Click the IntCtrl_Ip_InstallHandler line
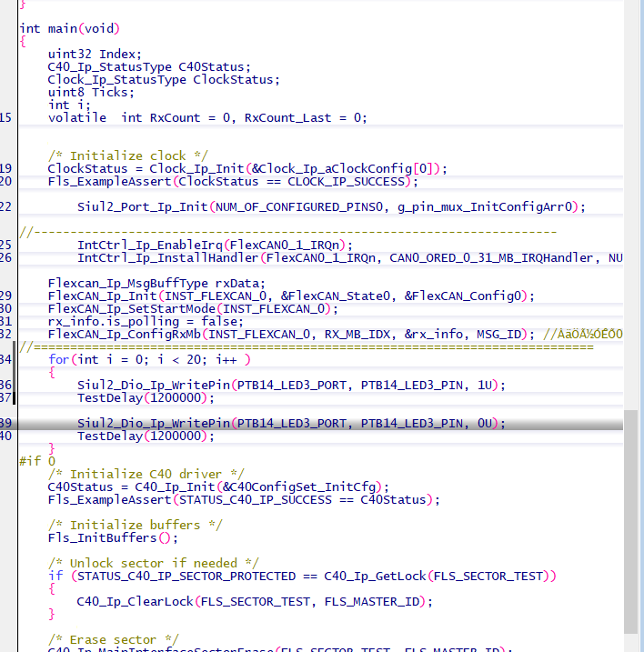 click(350, 258)
